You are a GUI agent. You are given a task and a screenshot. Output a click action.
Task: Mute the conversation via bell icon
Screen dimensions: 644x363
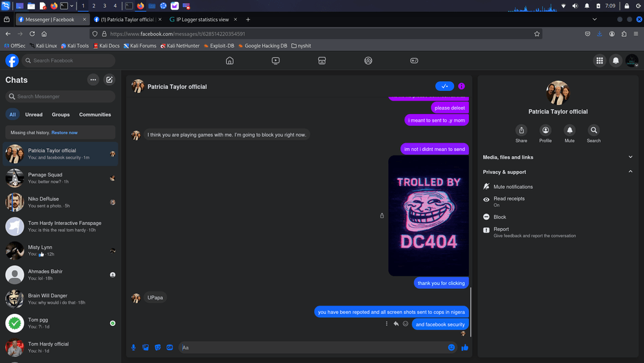tap(570, 130)
